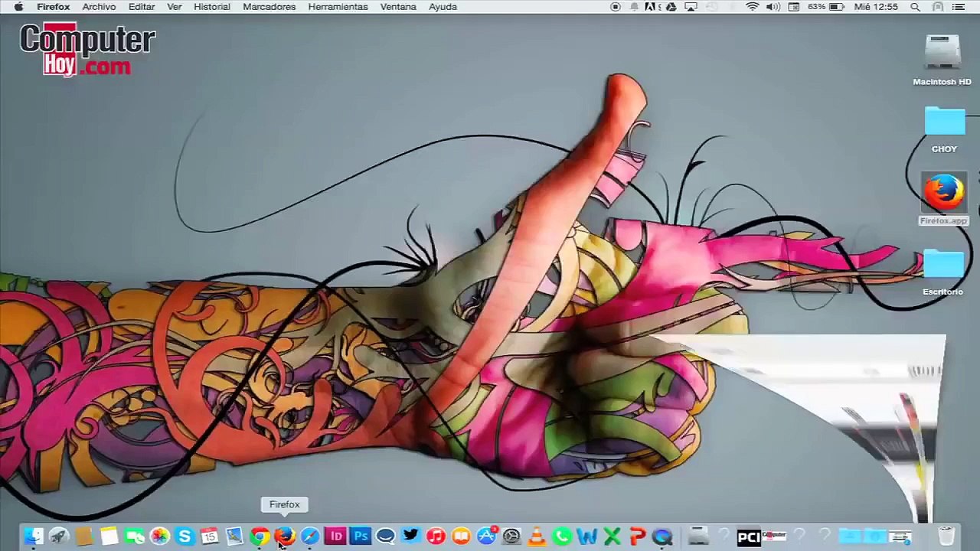Open Calendar from the Dock
This screenshot has width=980, height=551.
pyautogui.click(x=209, y=536)
